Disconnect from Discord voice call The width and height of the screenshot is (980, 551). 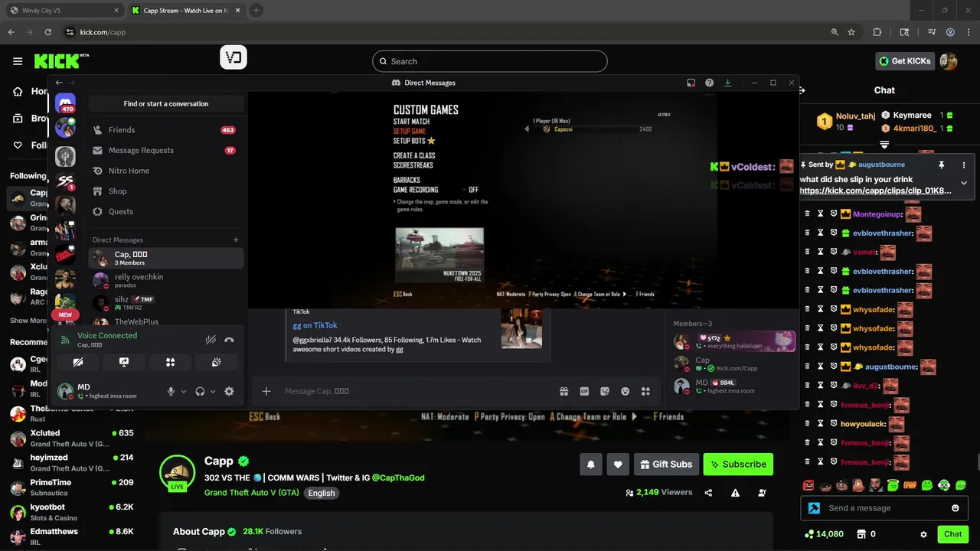click(x=229, y=340)
